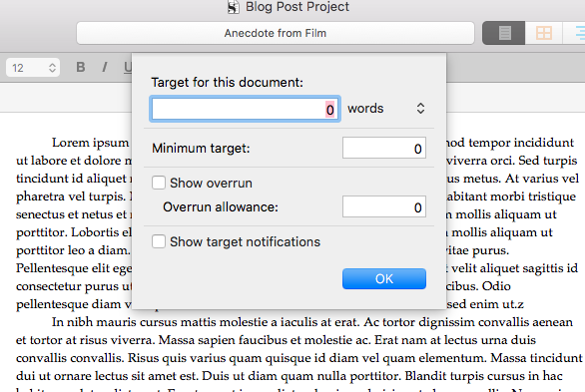Enable Show target notifications checkbox
585x392 pixels.
(159, 241)
